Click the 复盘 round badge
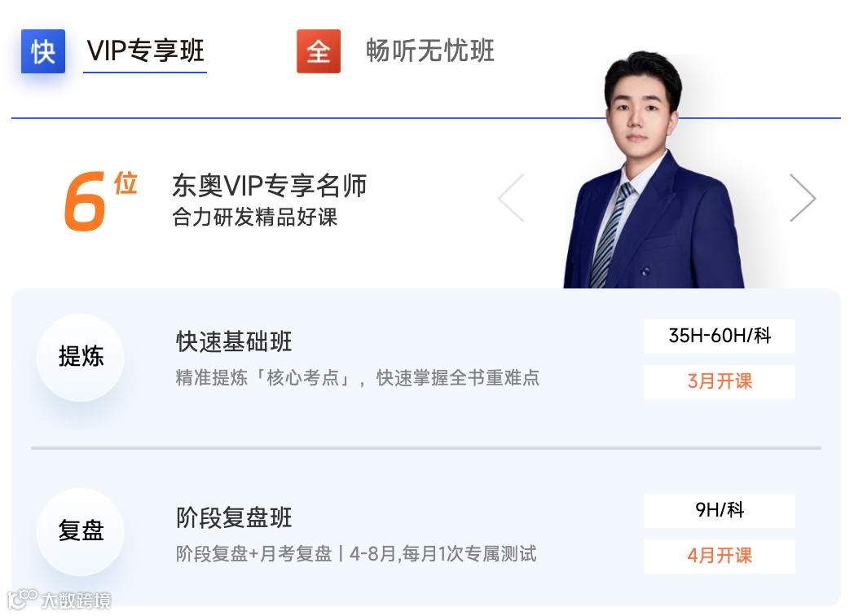This screenshot has width=854, height=616. [81, 531]
